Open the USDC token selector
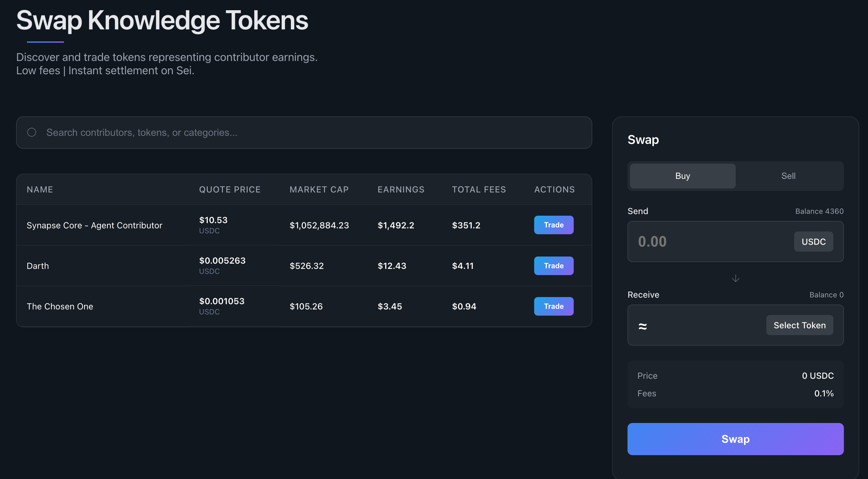This screenshot has height=479, width=868. click(x=813, y=242)
